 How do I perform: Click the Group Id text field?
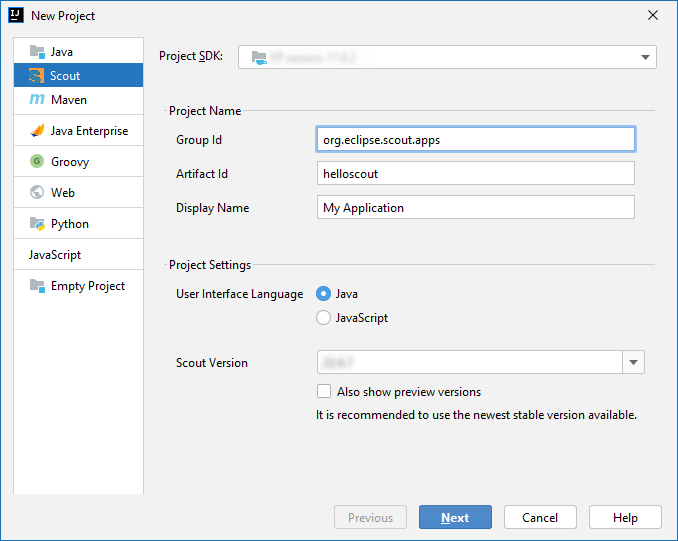point(475,140)
